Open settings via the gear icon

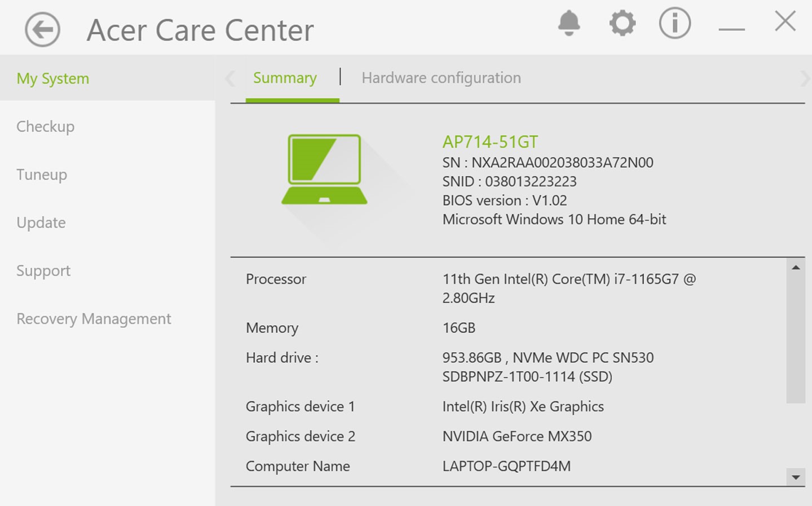(622, 24)
